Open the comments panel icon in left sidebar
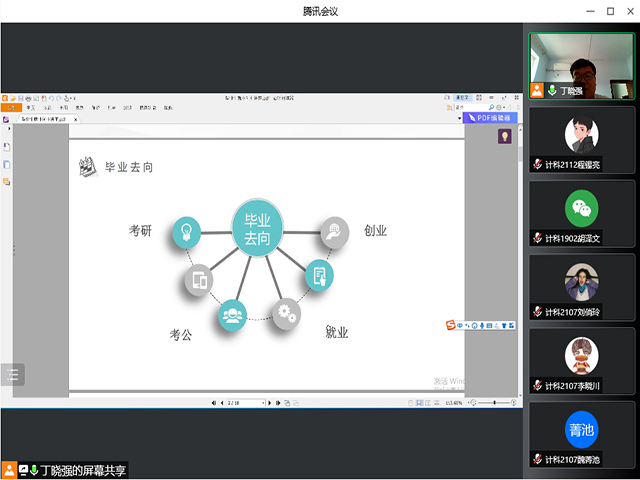 point(7,182)
